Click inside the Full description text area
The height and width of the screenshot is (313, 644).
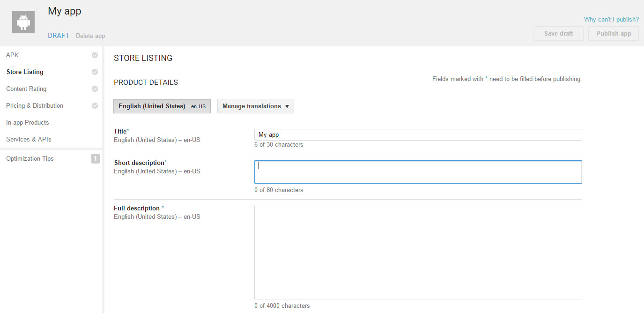(x=418, y=253)
